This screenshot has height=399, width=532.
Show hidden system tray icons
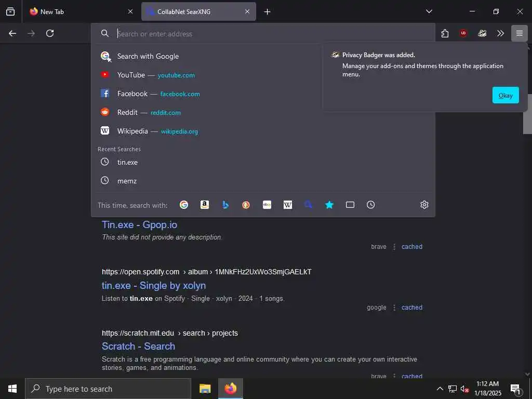point(440,389)
